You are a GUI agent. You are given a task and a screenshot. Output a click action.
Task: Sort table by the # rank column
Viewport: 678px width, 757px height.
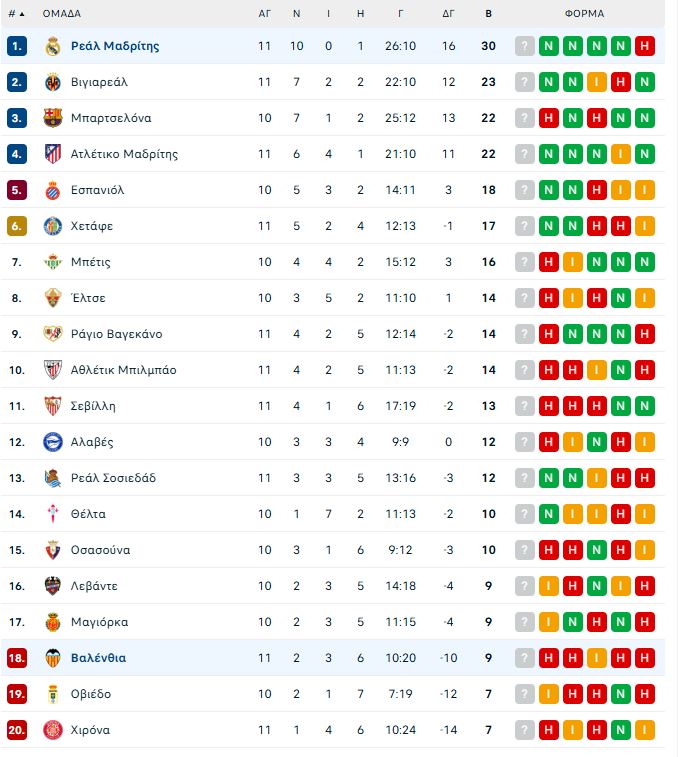pos(16,14)
